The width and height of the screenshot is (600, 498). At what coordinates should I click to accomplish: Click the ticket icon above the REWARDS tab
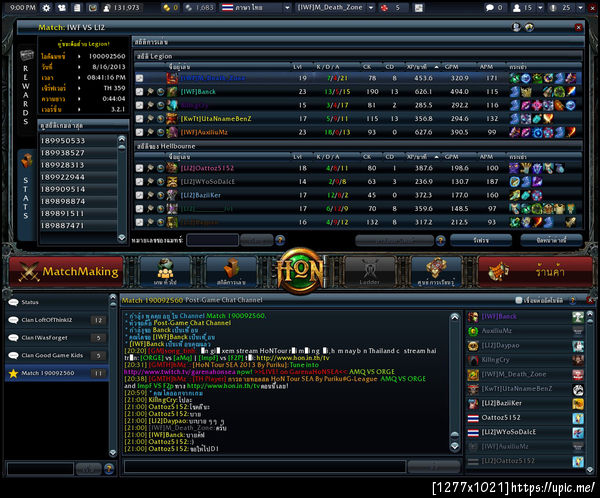point(26,55)
